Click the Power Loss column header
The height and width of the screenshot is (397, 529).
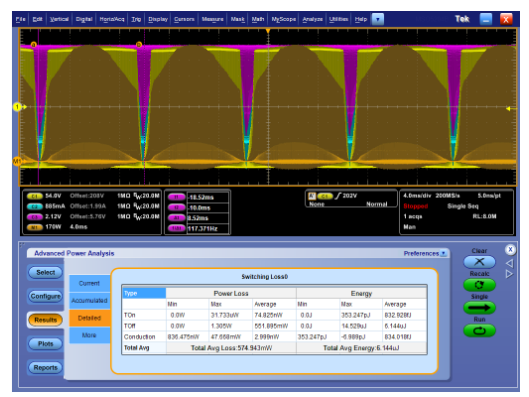231,293
